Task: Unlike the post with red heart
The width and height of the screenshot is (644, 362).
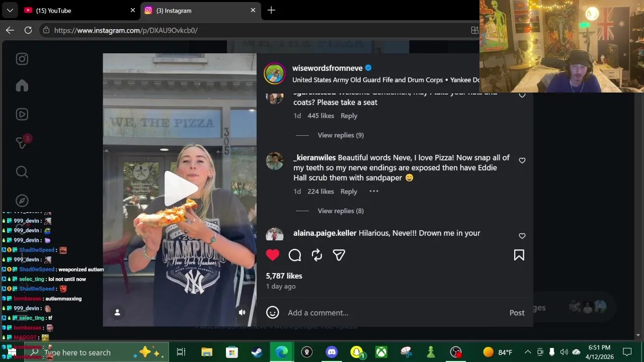Action: coord(273,255)
